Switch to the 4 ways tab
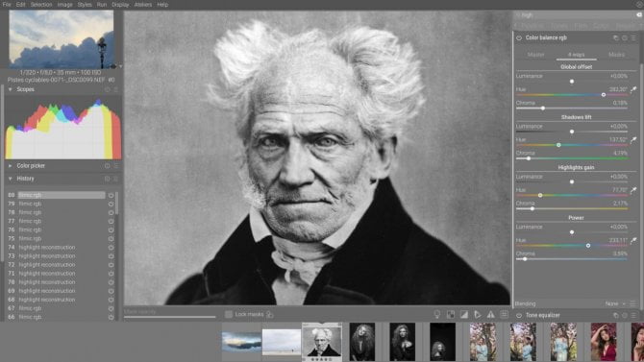 [x=576, y=55]
